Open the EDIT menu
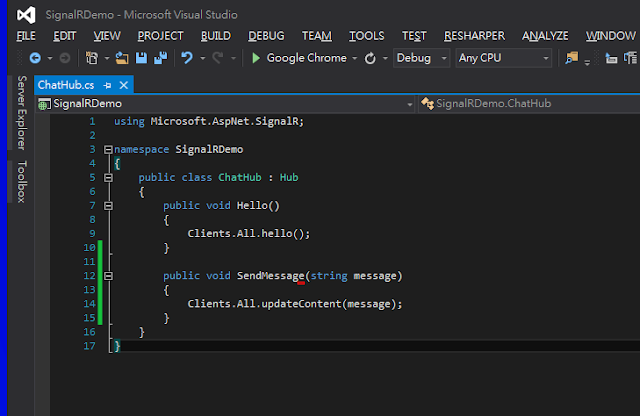The height and width of the screenshot is (416, 640). click(64, 36)
